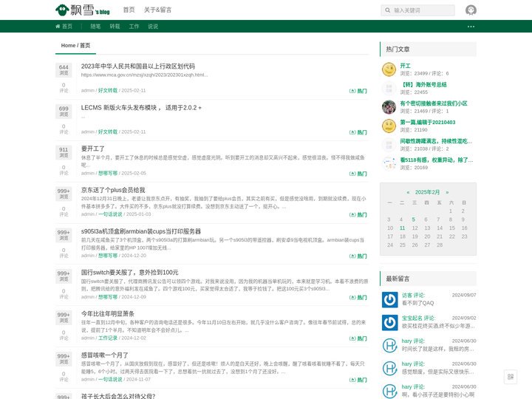Select 说说 category in green bar
Image resolution: width=532 pixels, height=399 pixels.
click(153, 27)
